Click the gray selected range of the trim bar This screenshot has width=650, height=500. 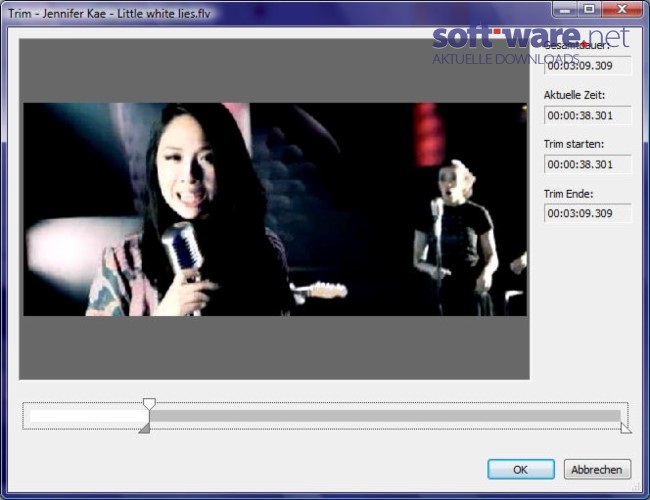click(x=385, y=416)
